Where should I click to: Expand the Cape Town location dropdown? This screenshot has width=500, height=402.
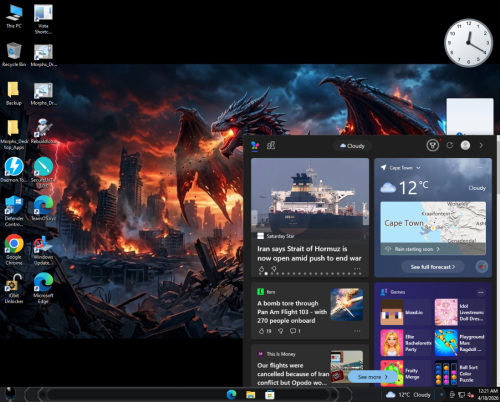(x=418, y=168)
